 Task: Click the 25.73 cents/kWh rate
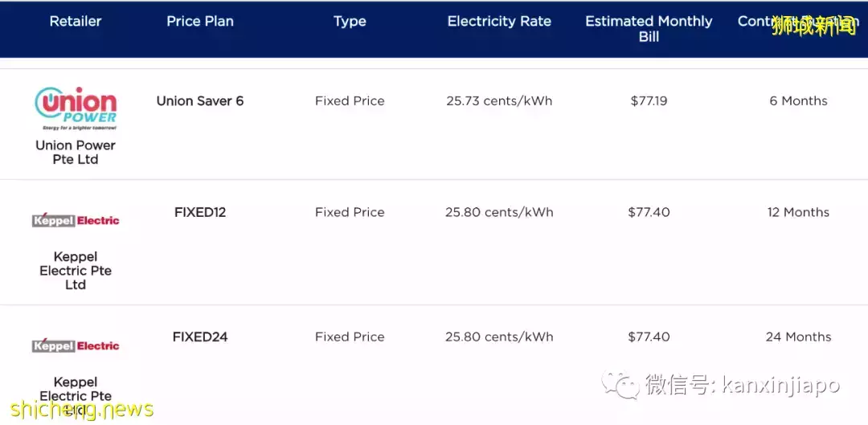click(x=499, y=101)
